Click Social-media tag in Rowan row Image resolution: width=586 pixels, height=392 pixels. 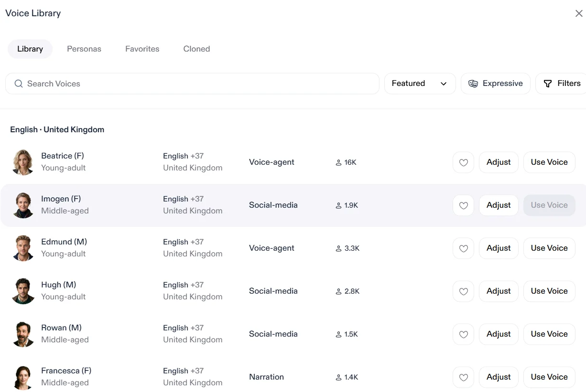click(273, 334)
